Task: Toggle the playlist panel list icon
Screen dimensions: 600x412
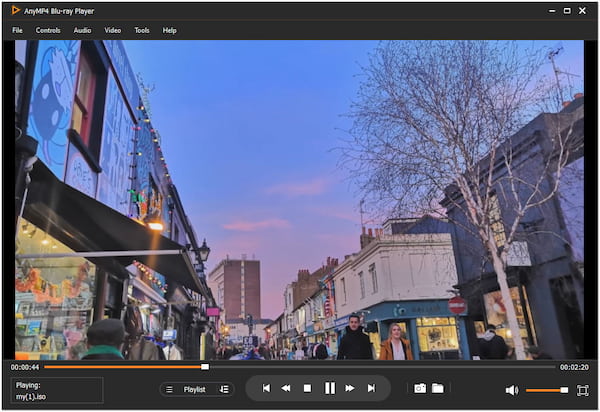Action: click(x=169, y=389)
